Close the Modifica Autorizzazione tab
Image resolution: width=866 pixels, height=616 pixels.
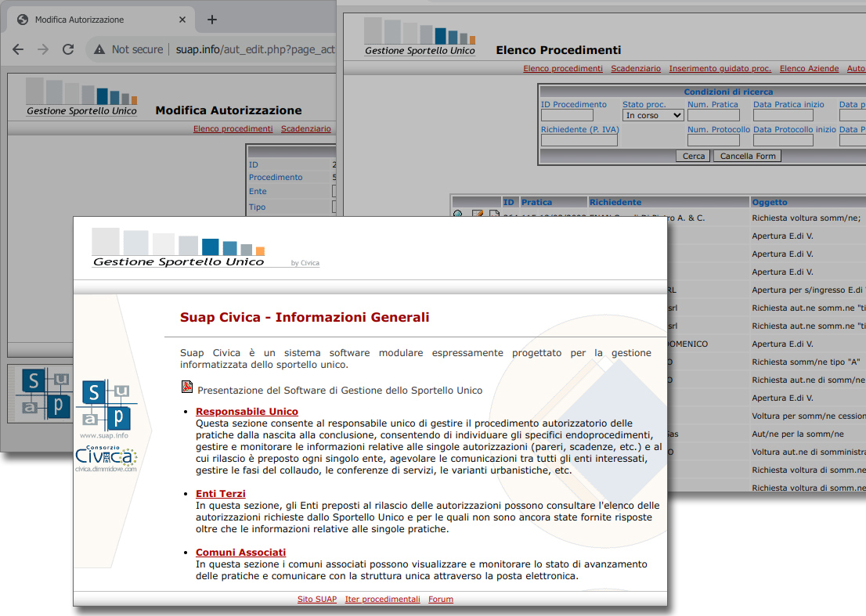click(x=182, y=20)
